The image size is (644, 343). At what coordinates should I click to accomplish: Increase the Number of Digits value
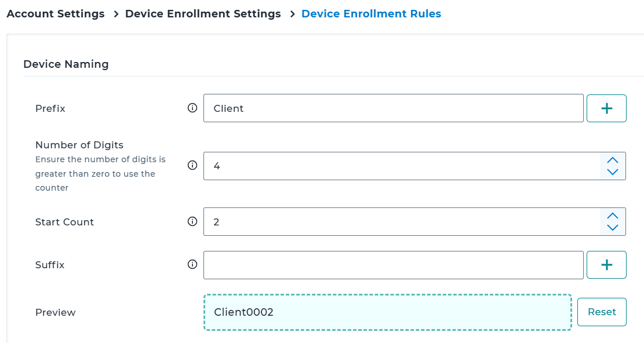click(613, 160)
